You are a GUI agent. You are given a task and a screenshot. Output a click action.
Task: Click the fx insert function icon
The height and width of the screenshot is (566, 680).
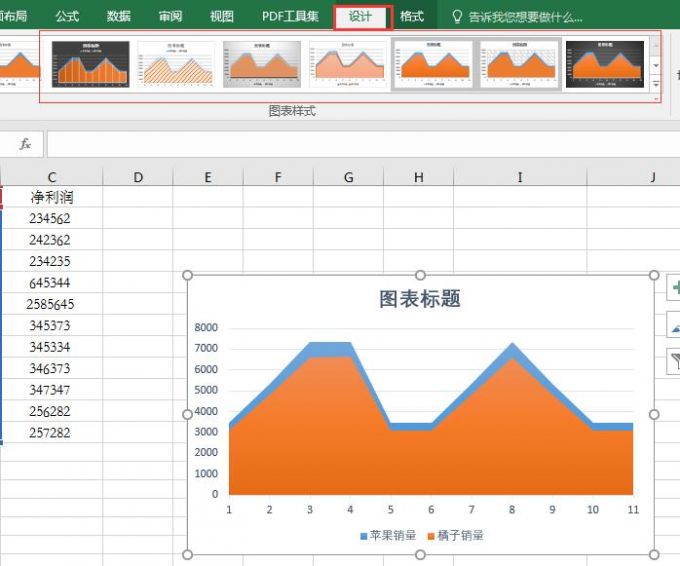coord(25,144)
